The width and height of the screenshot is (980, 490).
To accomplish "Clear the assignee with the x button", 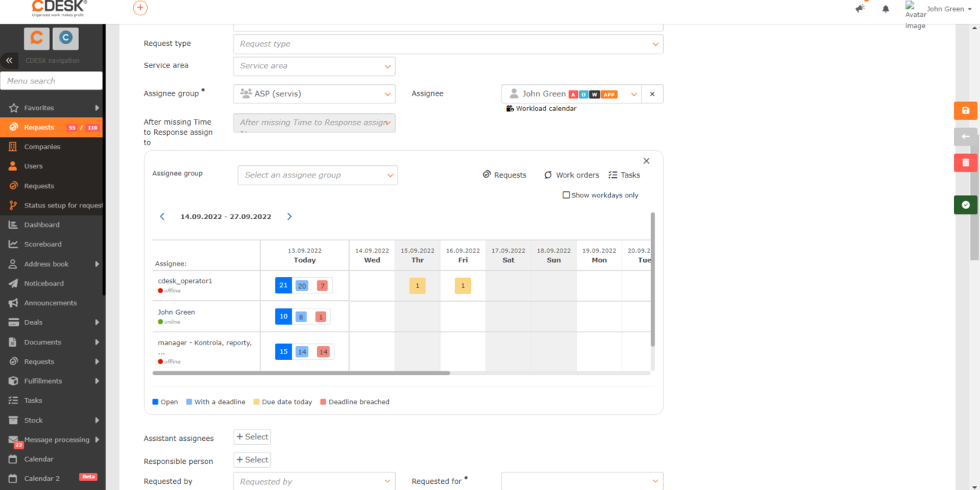I will click(652, 93).
